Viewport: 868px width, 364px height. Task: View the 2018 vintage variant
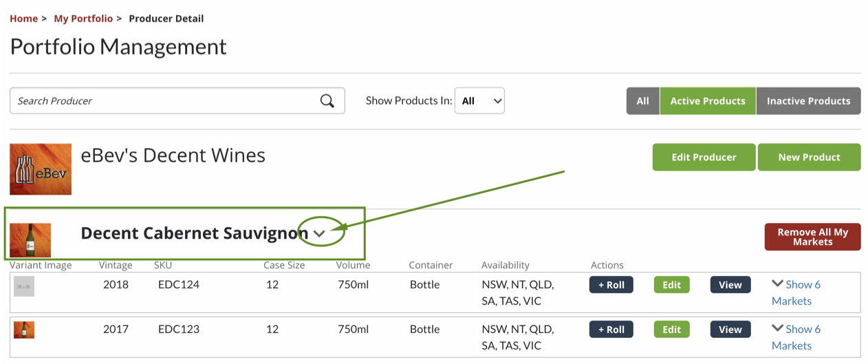click(x=730, y=285)
